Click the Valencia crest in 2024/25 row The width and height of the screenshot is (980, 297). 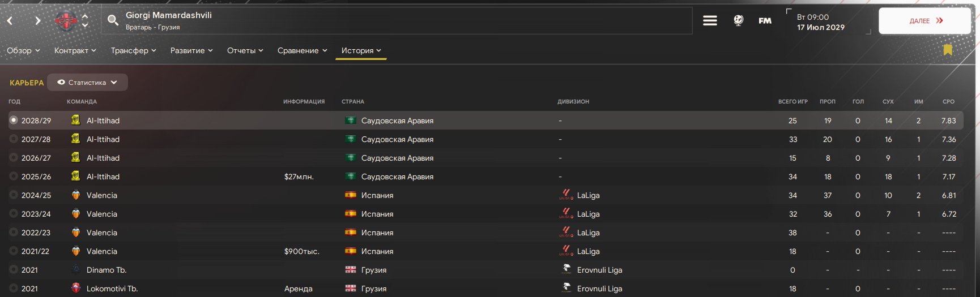[75, 195]
